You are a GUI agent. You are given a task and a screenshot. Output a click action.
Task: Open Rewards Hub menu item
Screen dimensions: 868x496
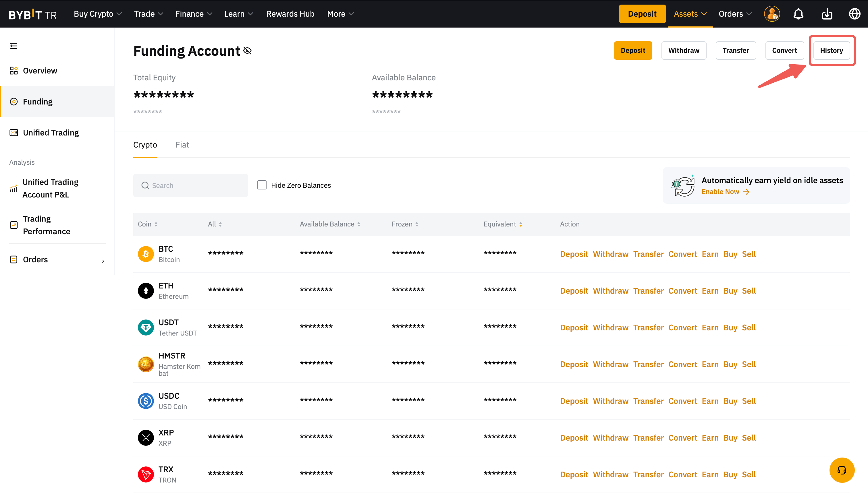point(290,14)
